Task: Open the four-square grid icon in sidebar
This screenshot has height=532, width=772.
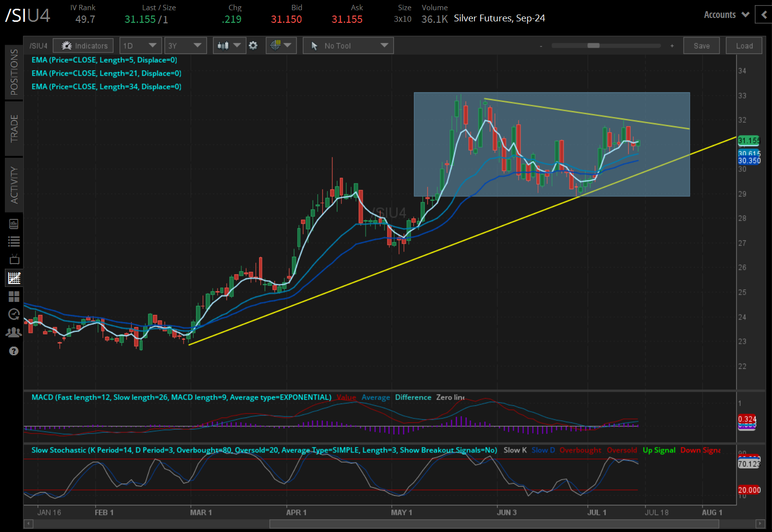Action: 14,296
